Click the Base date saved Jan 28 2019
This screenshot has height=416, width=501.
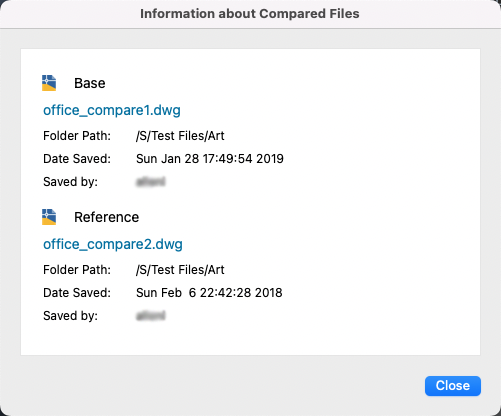coord(210,159)
